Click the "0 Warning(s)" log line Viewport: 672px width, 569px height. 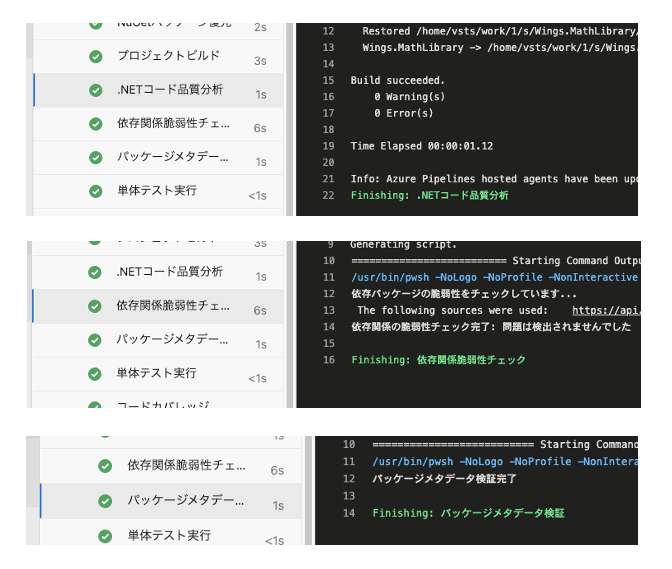click(x=409, y=97)
